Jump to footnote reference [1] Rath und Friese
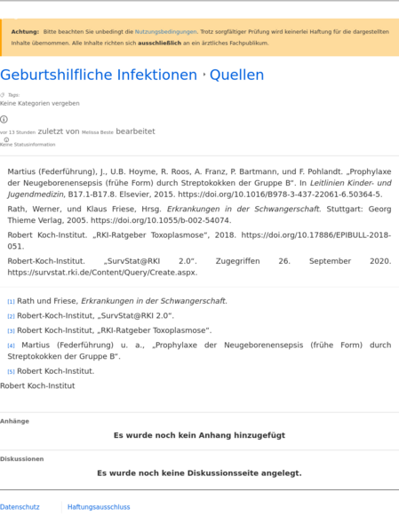 (11, 302)
